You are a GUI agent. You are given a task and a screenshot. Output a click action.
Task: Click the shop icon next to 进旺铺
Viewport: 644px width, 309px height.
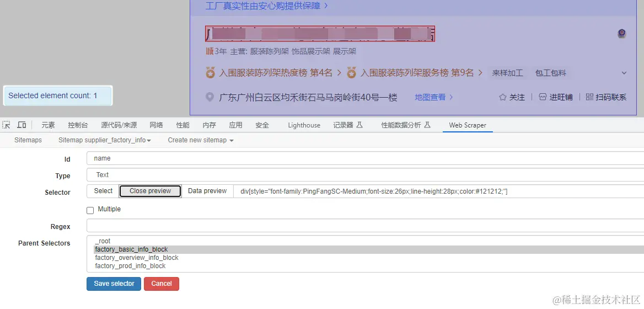(x=543, y=97)
